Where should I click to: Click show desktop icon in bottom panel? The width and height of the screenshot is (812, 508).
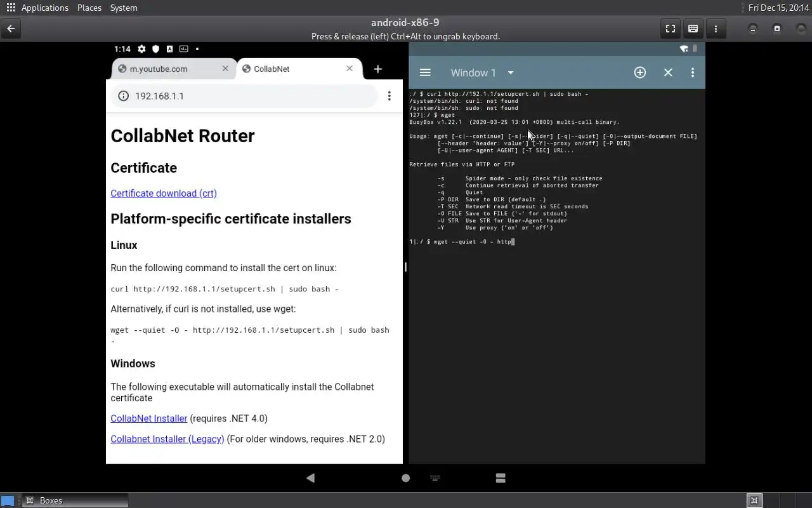click(7, 500)
